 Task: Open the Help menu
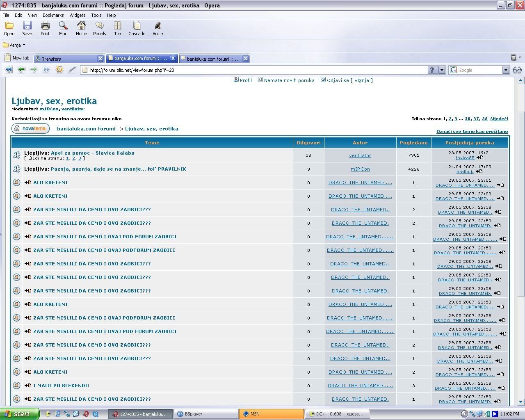tap(111, 15)
